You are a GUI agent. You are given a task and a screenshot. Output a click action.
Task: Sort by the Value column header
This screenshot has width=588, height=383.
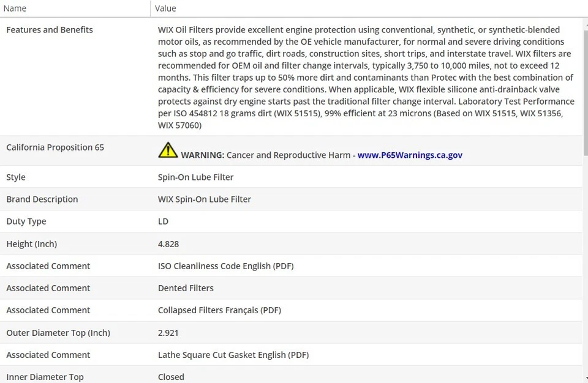[x=165, y=9]
